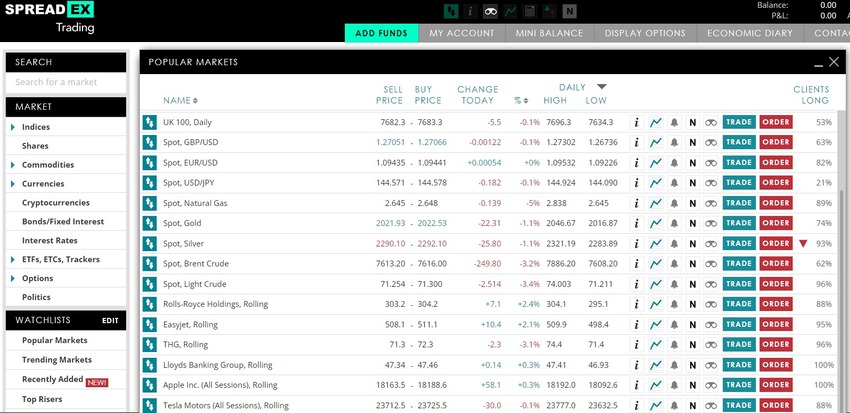
Task: Open chart icon for Easyjet, Rolling
Action: coord(656,325)
